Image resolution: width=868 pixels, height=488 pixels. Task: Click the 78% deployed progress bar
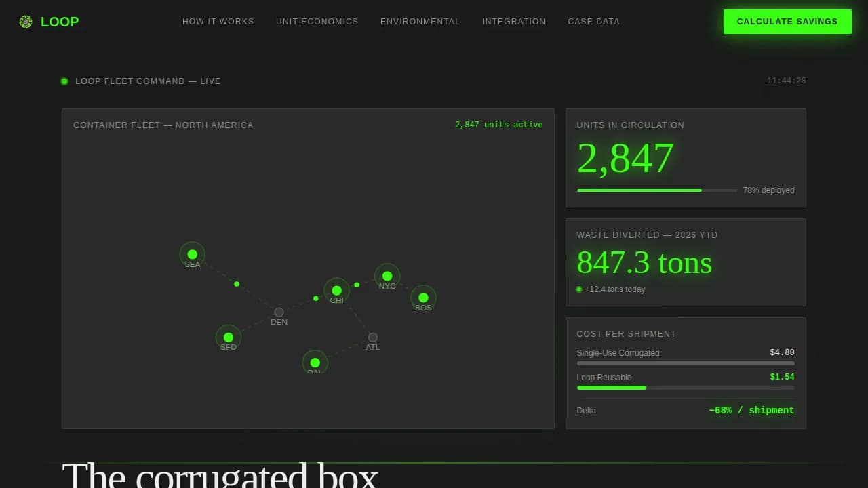click(x=656, y=190)
